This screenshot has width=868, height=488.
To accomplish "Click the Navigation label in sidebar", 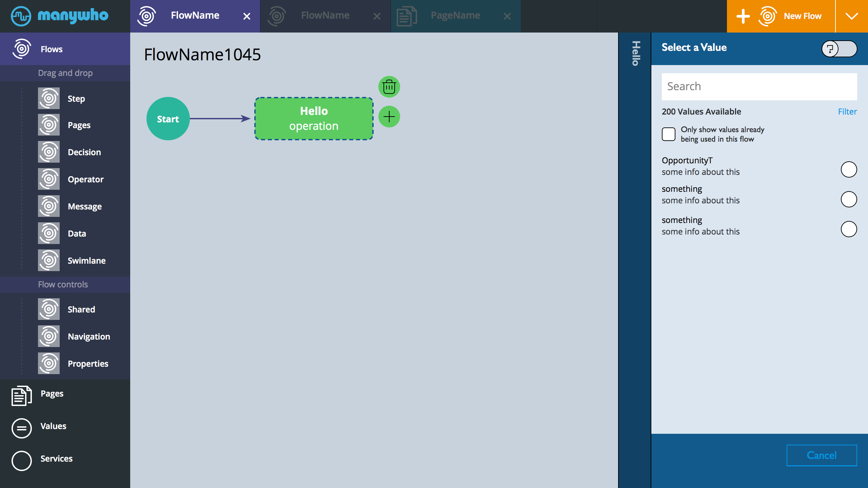I will [x=89, y=337].
